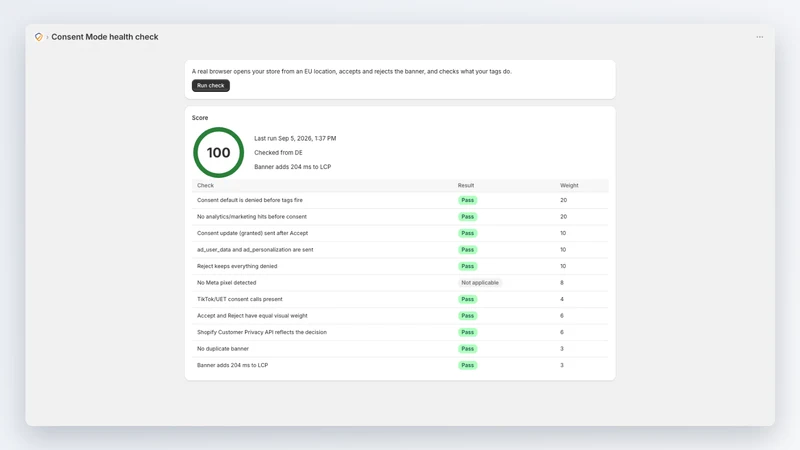Click the Checked from DE text

[x=278, y=153]
